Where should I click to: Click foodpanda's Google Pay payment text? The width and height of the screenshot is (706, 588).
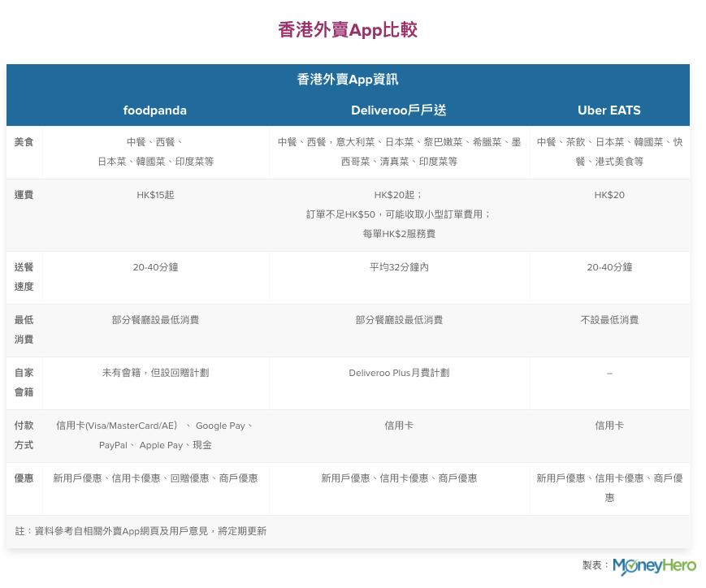tap(223, 426)
